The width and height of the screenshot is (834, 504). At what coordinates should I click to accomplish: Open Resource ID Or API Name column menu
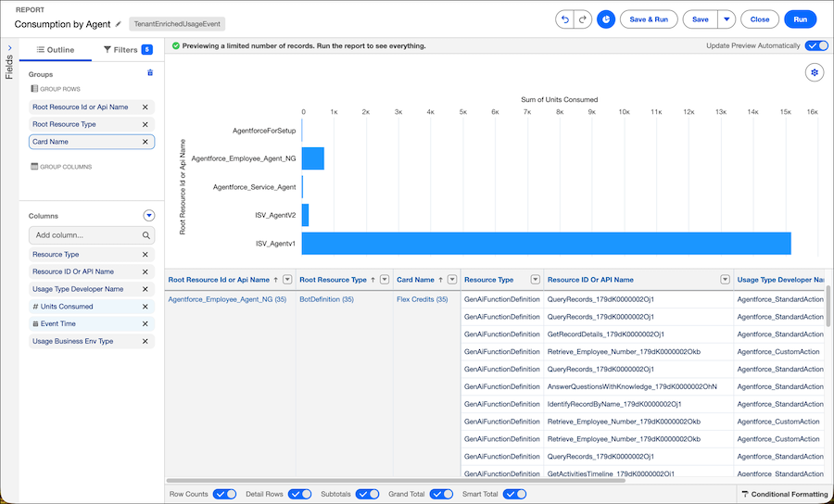(x=725, y=280)
